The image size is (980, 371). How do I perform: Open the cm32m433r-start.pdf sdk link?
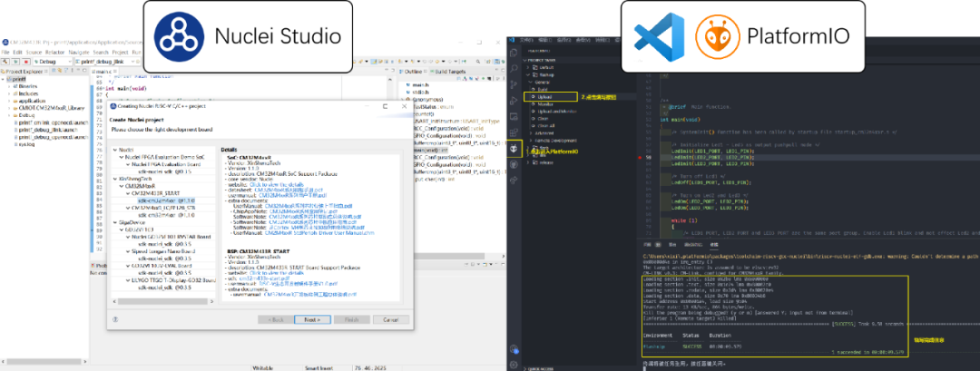coord(264,278)
